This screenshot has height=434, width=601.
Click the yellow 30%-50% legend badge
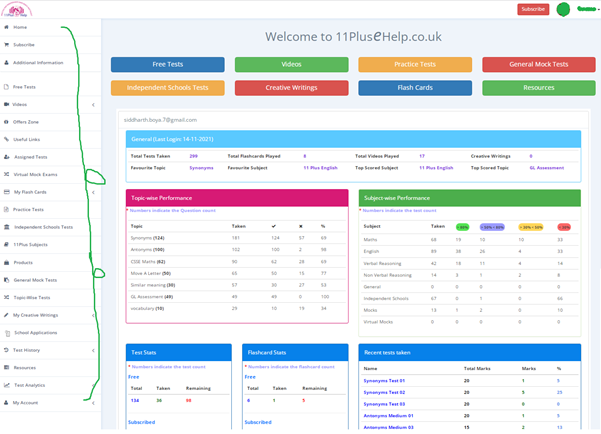tap(531, 227)
